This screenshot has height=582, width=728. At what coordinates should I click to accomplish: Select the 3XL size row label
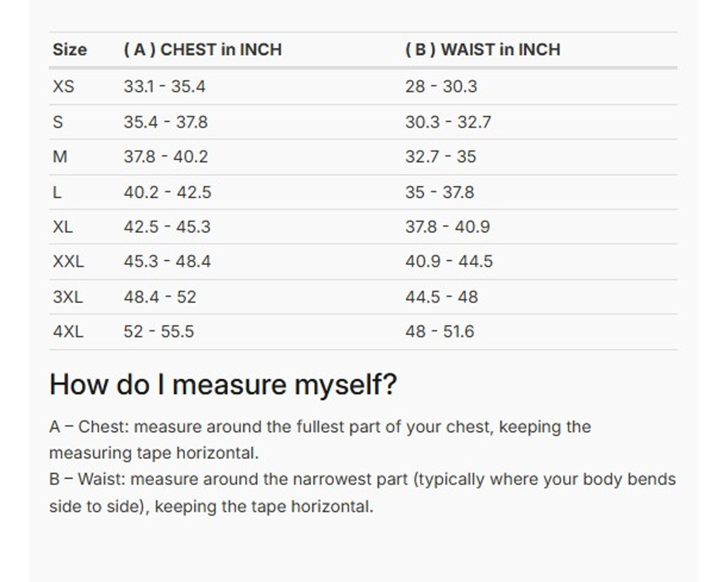point(68,297)
